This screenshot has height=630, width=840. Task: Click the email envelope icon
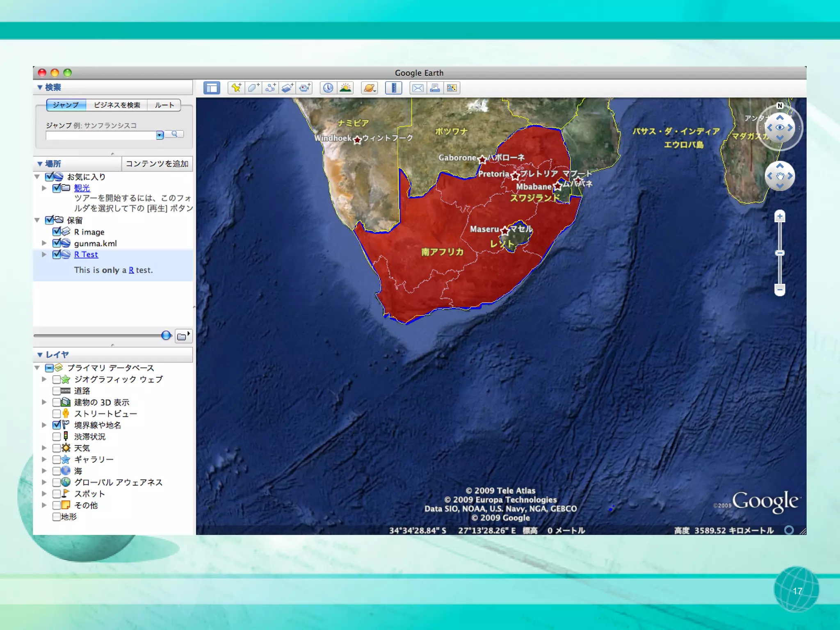click(418, 88)
